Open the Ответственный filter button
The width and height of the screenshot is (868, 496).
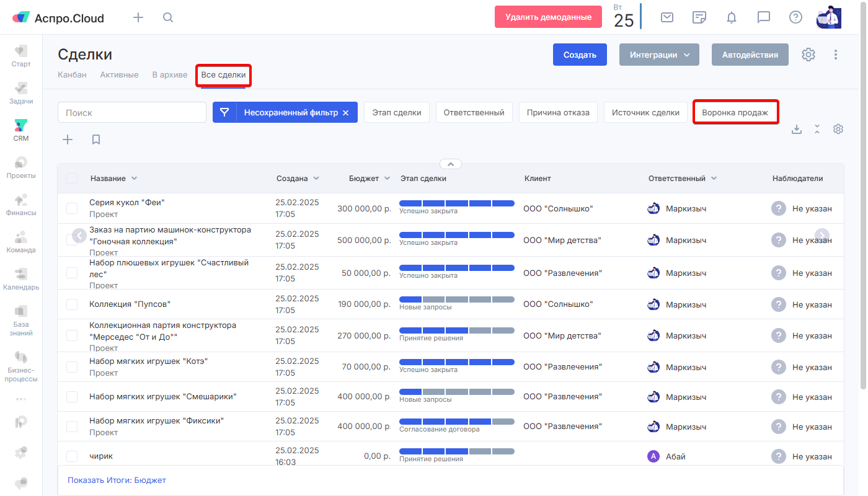point(474,112)
